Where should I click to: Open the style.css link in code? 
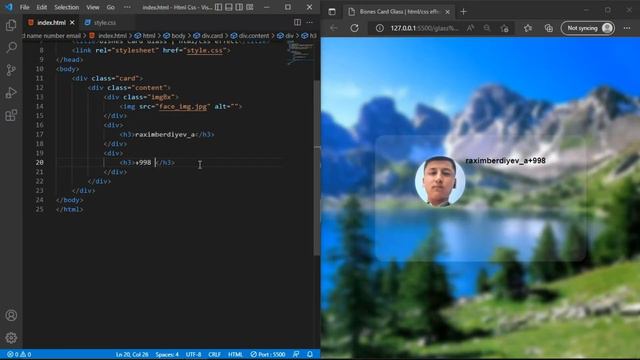coord(204,51)
